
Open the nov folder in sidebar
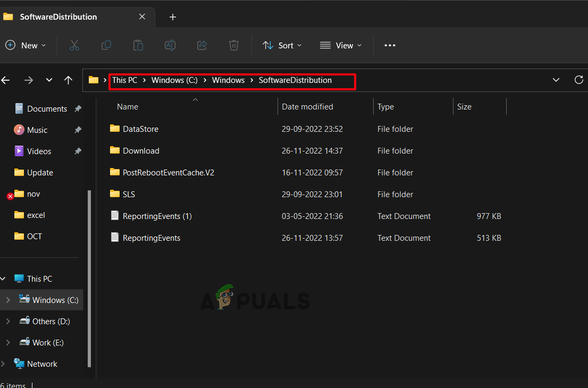point(33,194)
